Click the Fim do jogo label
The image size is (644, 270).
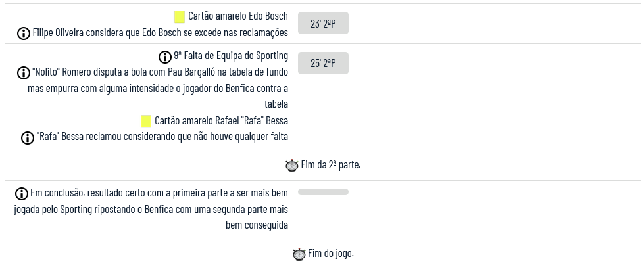(331, 253)
